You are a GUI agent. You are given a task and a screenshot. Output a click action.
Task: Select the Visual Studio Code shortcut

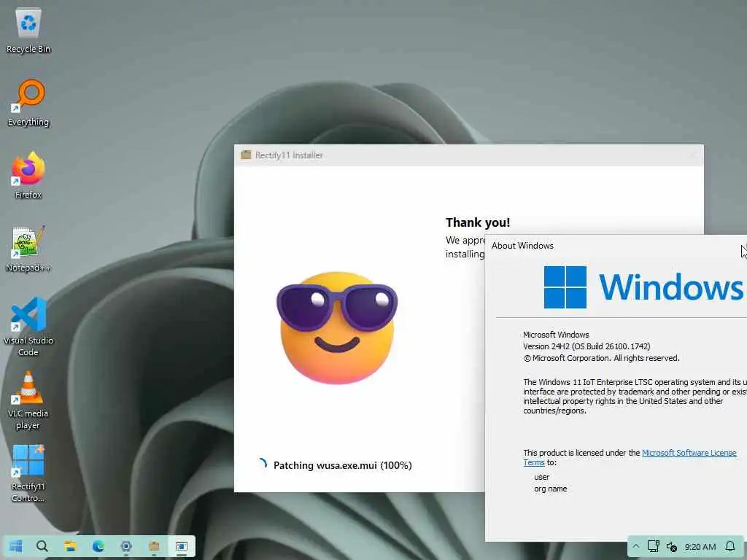[x=28, y=327]
